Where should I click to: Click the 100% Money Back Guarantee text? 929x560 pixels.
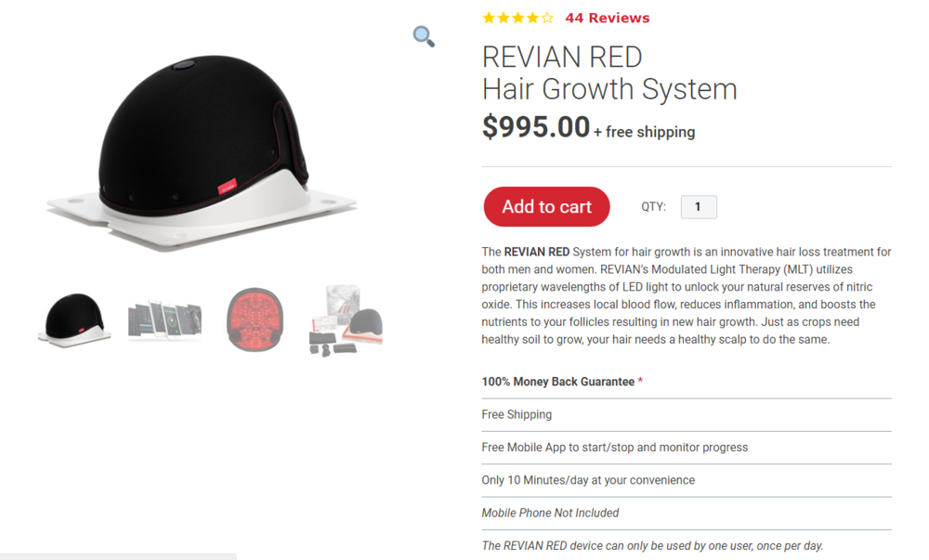coord(557,382)
